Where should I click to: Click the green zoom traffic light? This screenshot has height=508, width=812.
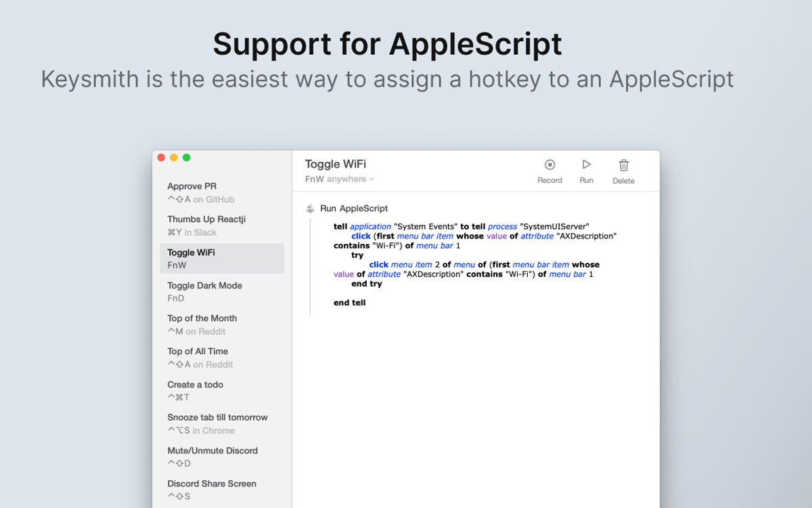pos(186,157)
